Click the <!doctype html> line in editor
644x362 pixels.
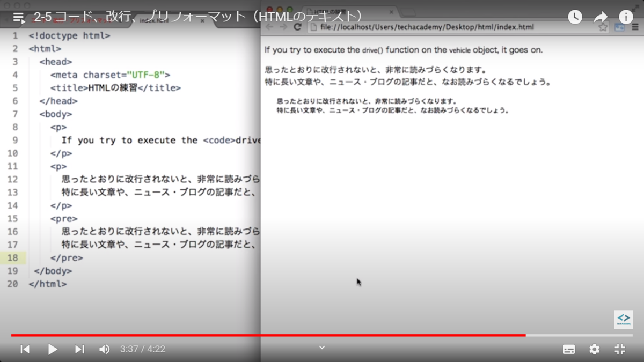(69, 36)
